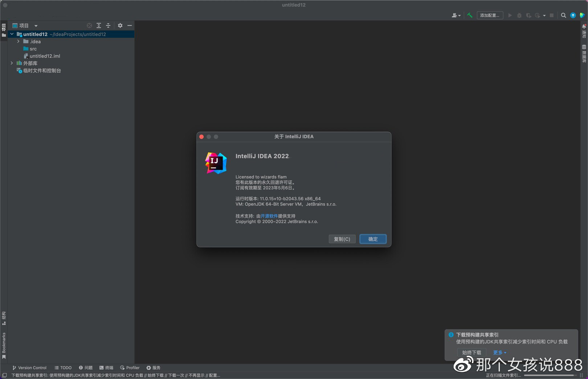Click the green hammer Build Project icon
This screenshot has width=588, height=379.
[x=470, y=15]
